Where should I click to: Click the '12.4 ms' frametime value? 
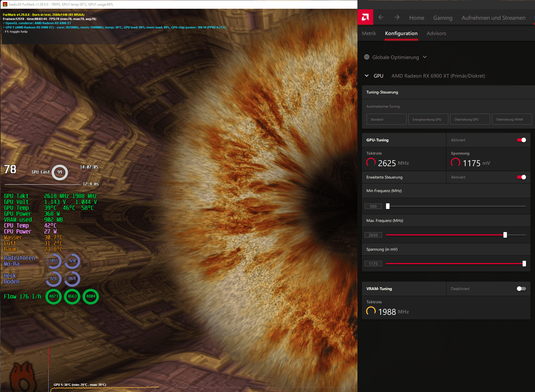pyautogui.click(x=90, y=184)
